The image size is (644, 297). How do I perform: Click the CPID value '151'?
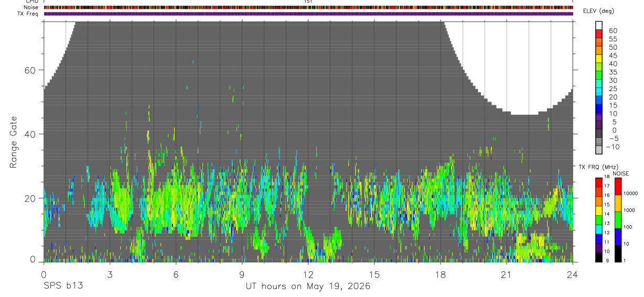coord(308,2)
